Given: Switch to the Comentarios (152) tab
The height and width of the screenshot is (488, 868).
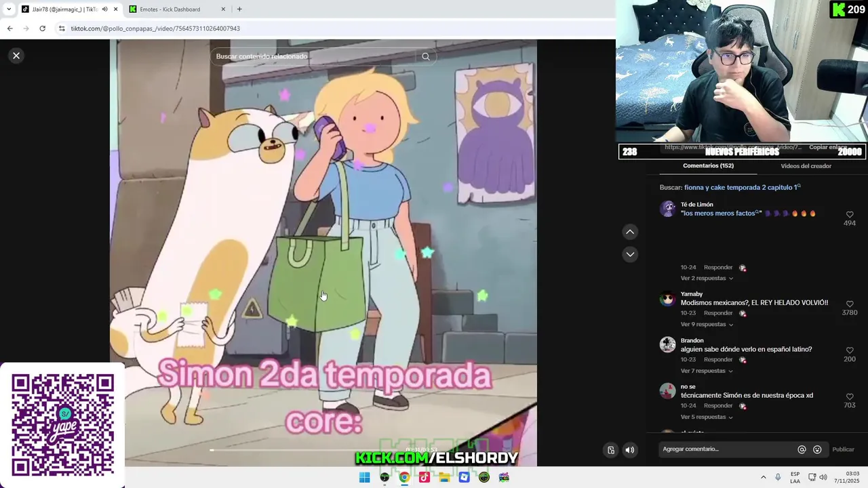Looking at the screenshot, I should click(x=708, y=166).
